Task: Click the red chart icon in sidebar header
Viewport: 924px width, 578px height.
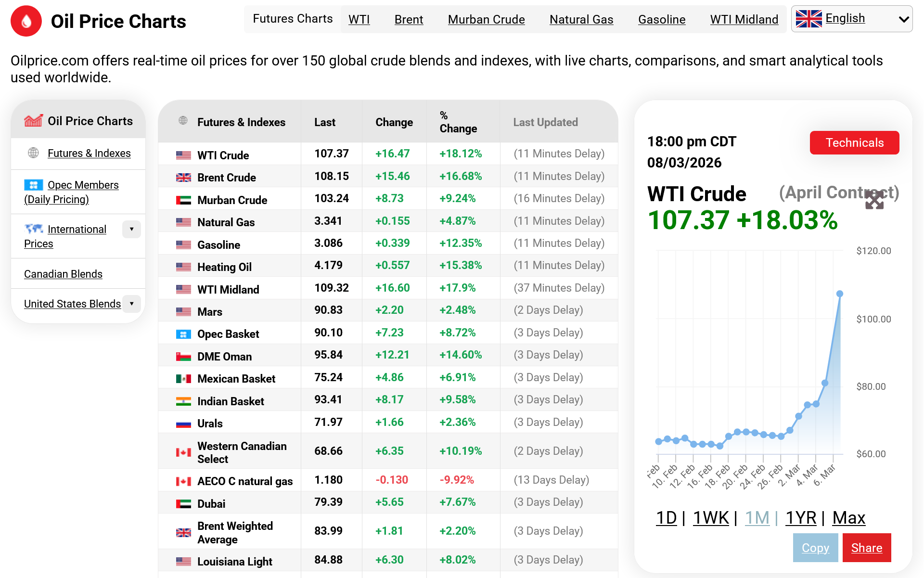Action: coord(33,121)
